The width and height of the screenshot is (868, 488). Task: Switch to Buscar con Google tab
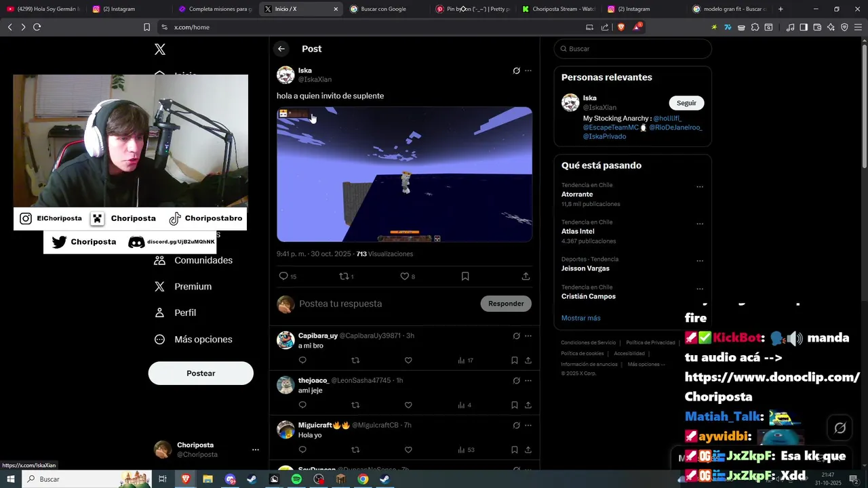[x=384, y=9]
